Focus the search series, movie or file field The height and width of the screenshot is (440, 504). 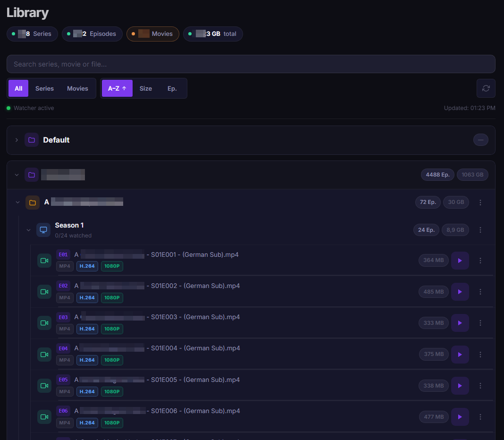tap(251, 64)
